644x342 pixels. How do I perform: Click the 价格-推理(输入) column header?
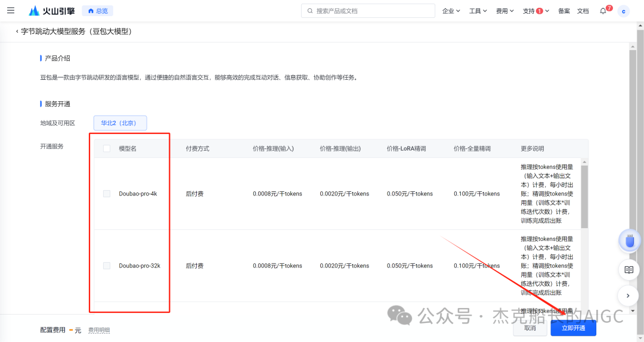click(x=273, y=148)
